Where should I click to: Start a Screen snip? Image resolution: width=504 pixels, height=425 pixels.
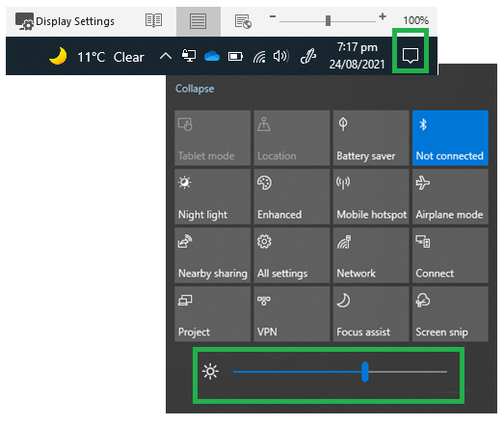coord(450,314)
